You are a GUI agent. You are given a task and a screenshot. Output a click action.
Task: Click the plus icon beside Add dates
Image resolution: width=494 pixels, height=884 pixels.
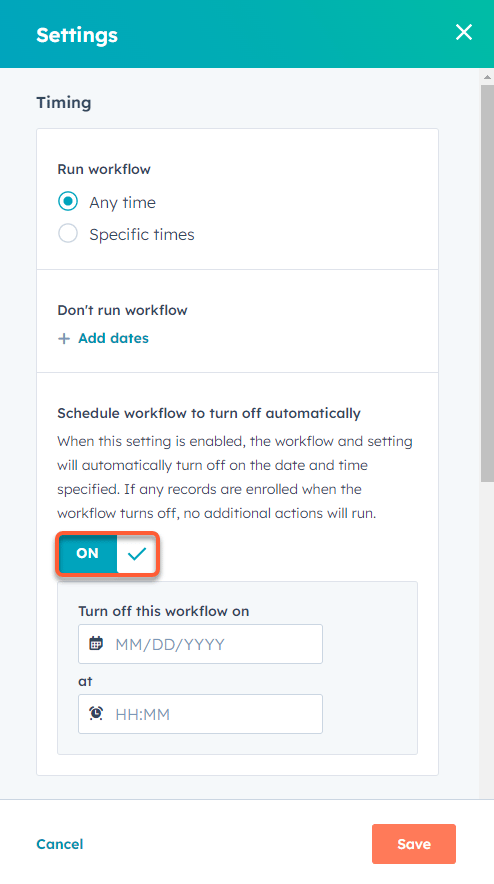pyautogui.click(x=64, y=338)
